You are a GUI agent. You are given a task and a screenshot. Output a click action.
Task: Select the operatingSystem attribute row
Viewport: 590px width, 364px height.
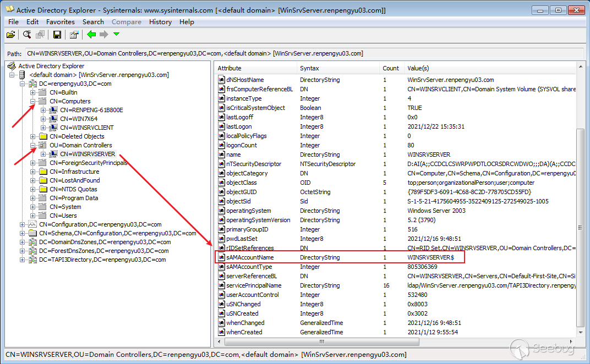click(395, 211)
